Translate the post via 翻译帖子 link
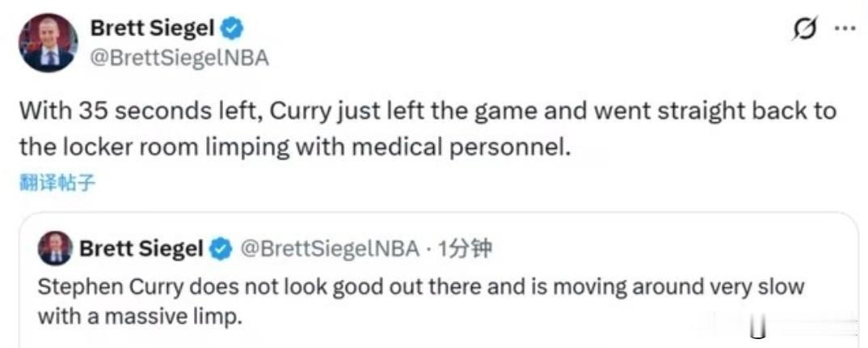 (x=57, y=183)
